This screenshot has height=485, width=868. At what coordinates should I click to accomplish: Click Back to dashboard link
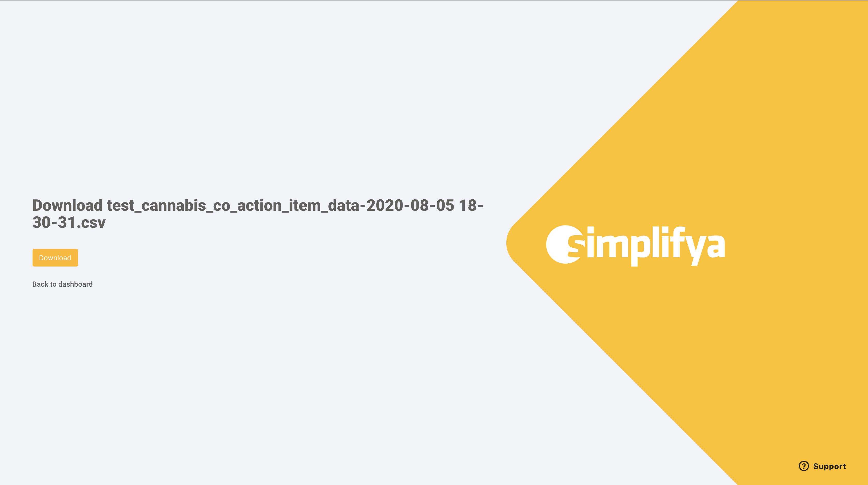tap(63, 284)
